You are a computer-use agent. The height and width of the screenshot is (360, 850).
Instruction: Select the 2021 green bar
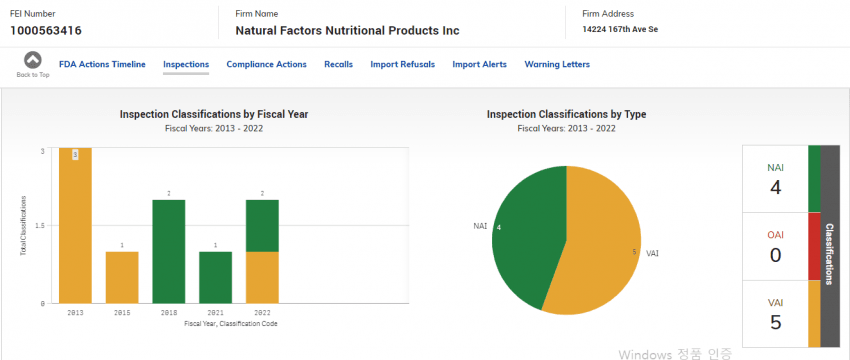pyautogui.click(x=215, y=277)
